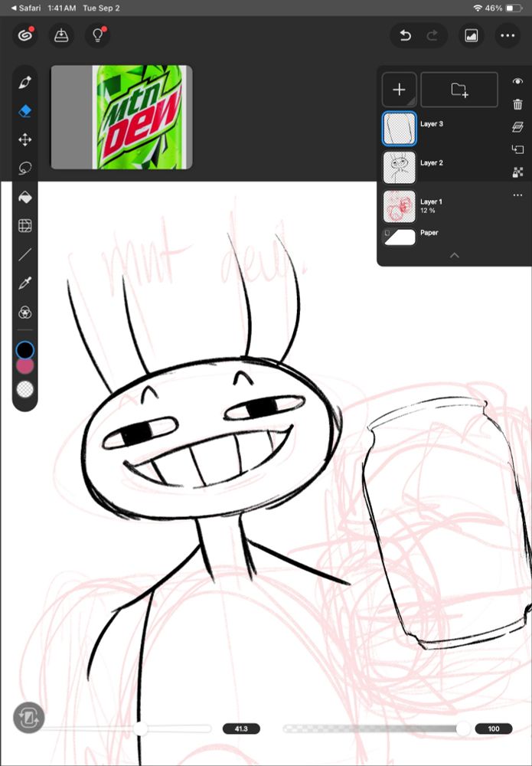Screen dimensions: 532x766
Task: Open the stacked layers properties icon
Action: pos(518,127)
